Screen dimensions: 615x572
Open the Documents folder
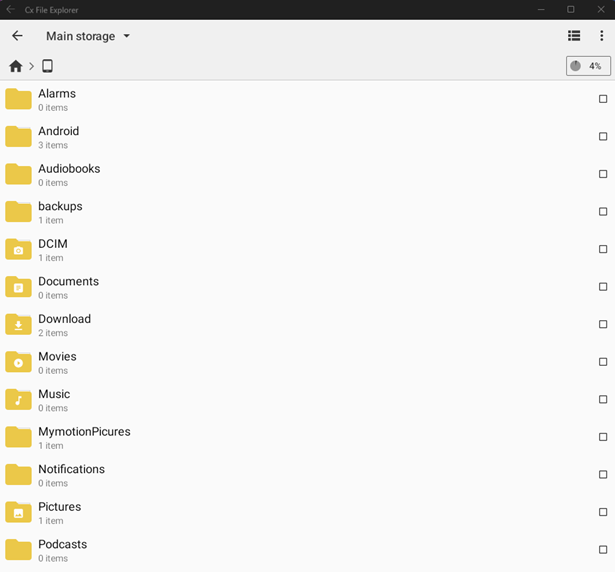(68, 287)
